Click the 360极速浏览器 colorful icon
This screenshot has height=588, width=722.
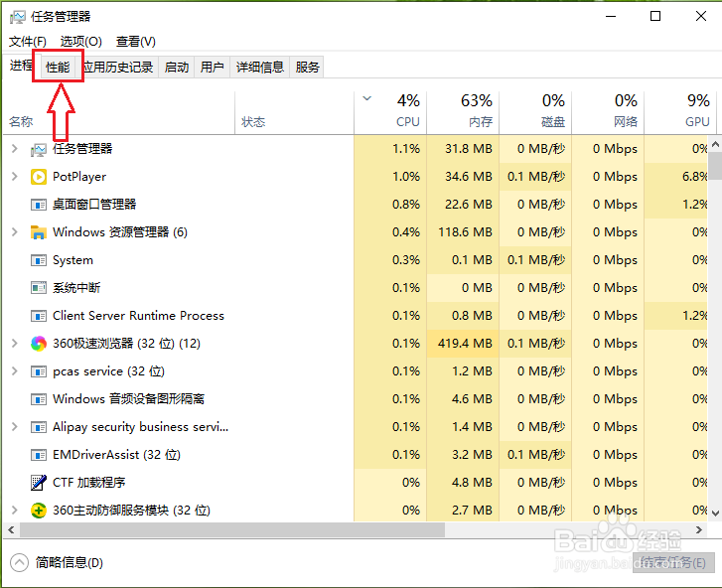tap(39, 344)
